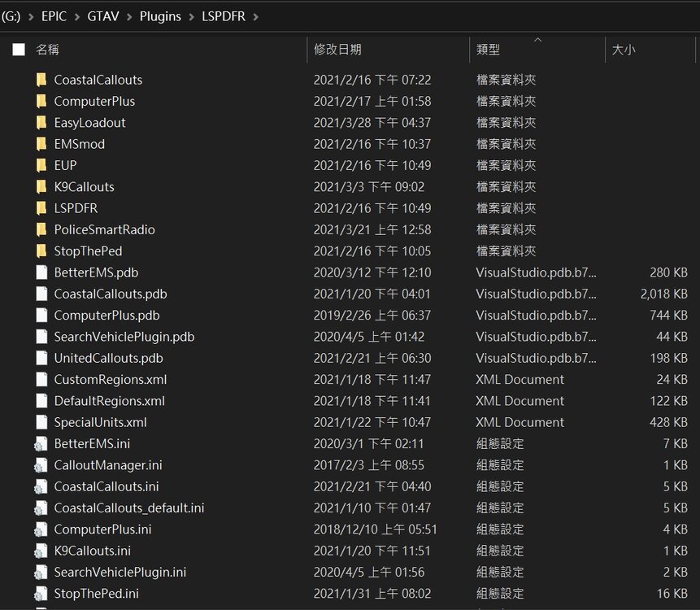Open the LSPDFR folder icon
Viewport: 700px width, 610px height.
(x=41, y=208)
